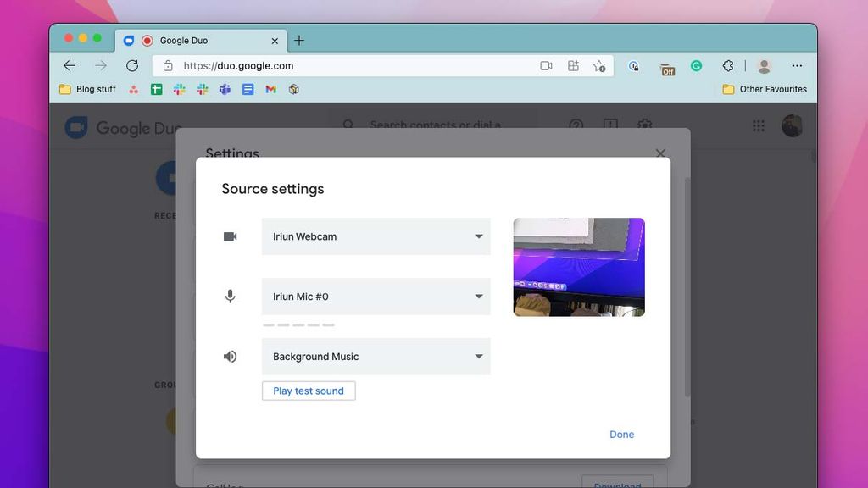Click Done to save source settings
This screenshot has width=868, height=488.
point(621,434)
